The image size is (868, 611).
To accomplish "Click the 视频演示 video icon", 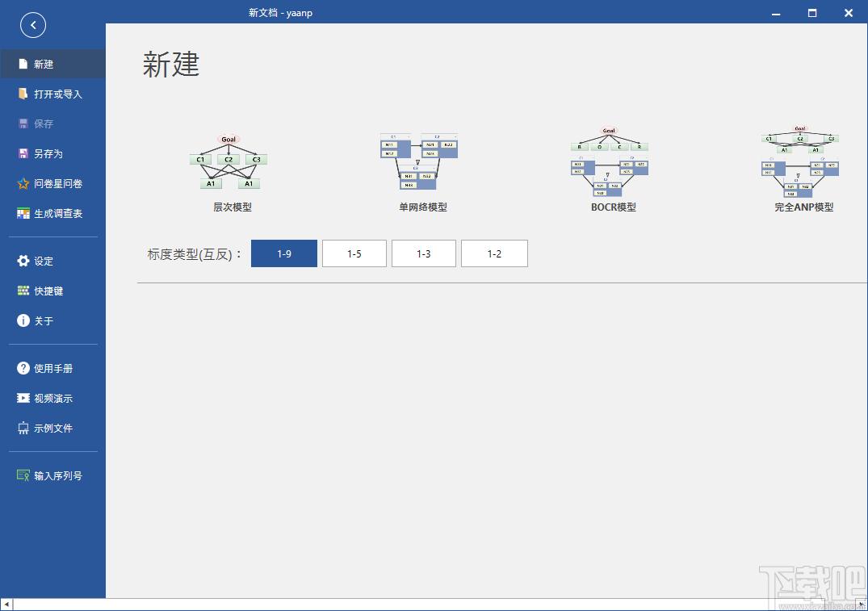I will (23, 398).
